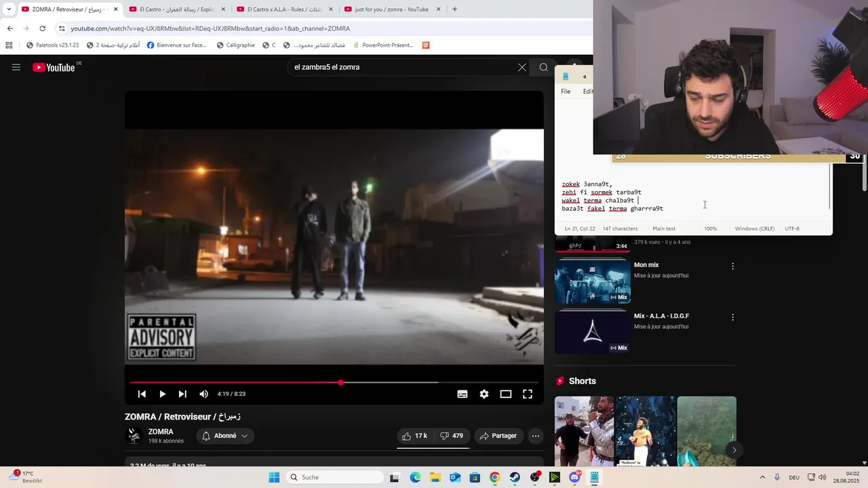Viewport: 868px width, 488px height.
Task: Open the PowerPoint-Präsent... bookmark
Action: (x=383, y=45)
